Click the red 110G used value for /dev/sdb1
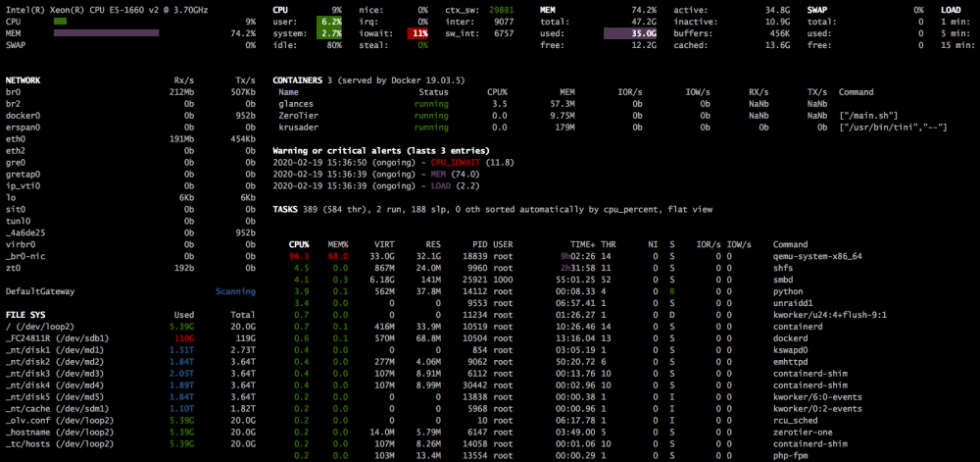Viewport: 980px width, 462px height. click(x=184, y=338)
